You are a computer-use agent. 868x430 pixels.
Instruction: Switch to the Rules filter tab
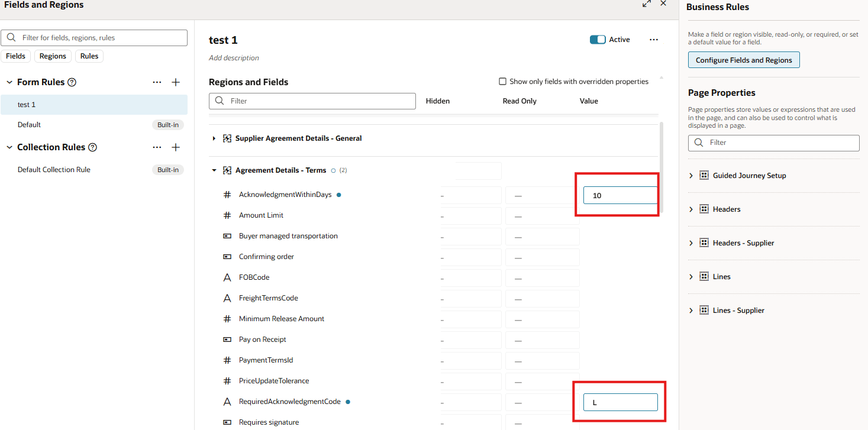click(x=89, y=56)
